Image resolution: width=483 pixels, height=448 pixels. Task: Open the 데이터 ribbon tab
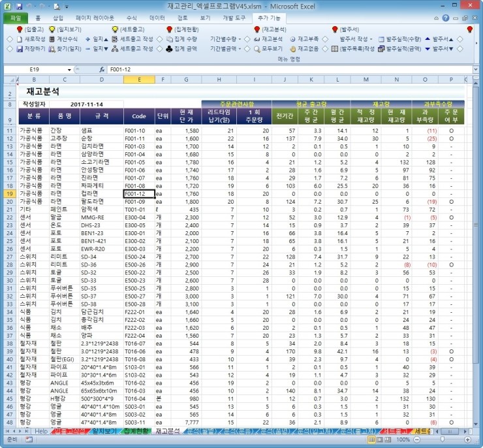157,18
